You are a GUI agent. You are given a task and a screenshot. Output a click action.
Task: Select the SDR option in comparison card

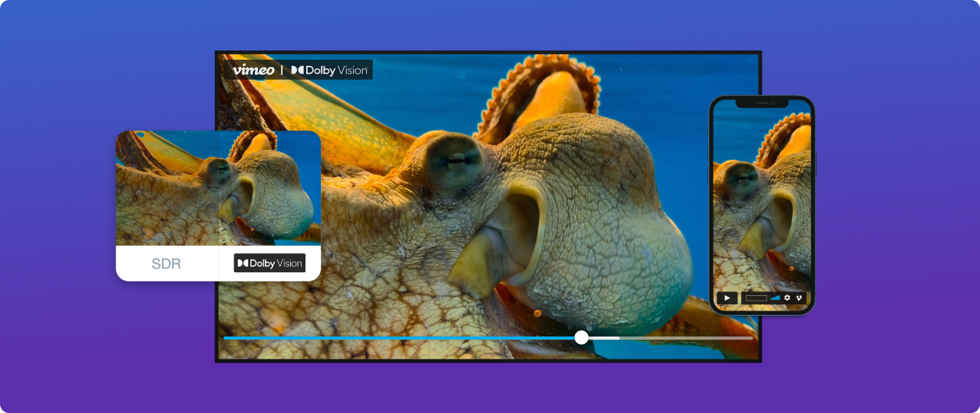(x=166, y=264)
